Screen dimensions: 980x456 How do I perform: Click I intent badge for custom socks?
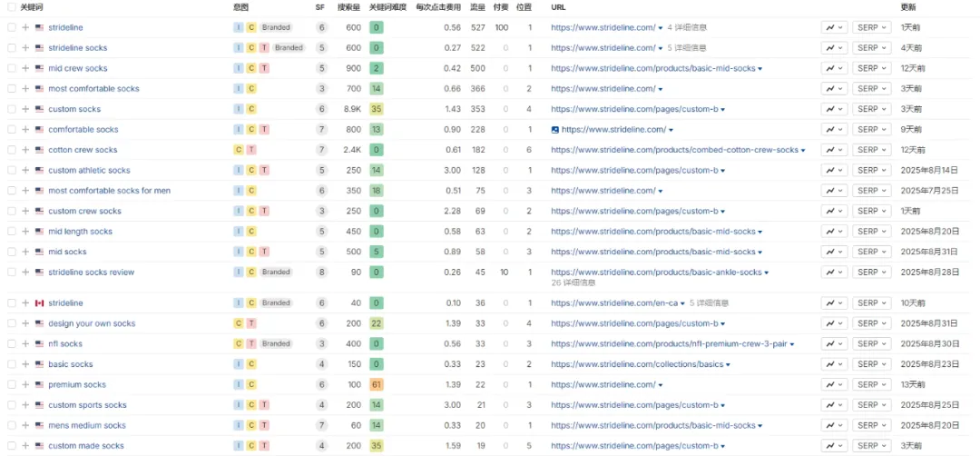point(238,109)
